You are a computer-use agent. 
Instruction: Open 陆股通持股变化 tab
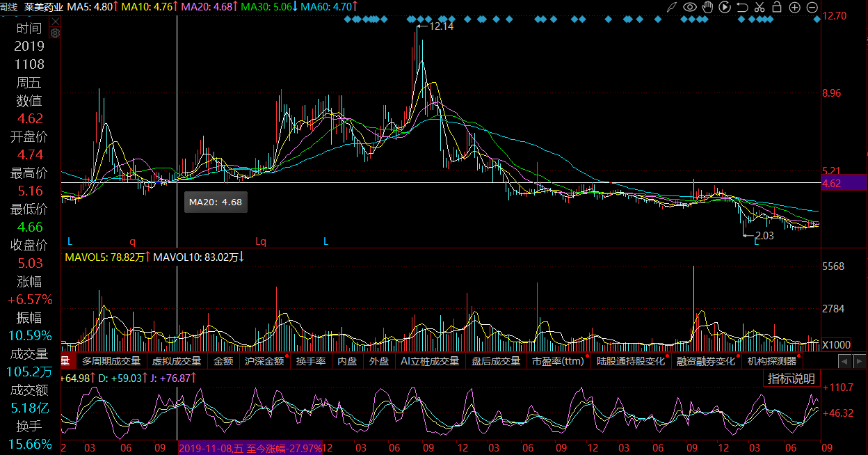(x=631, y=361)
